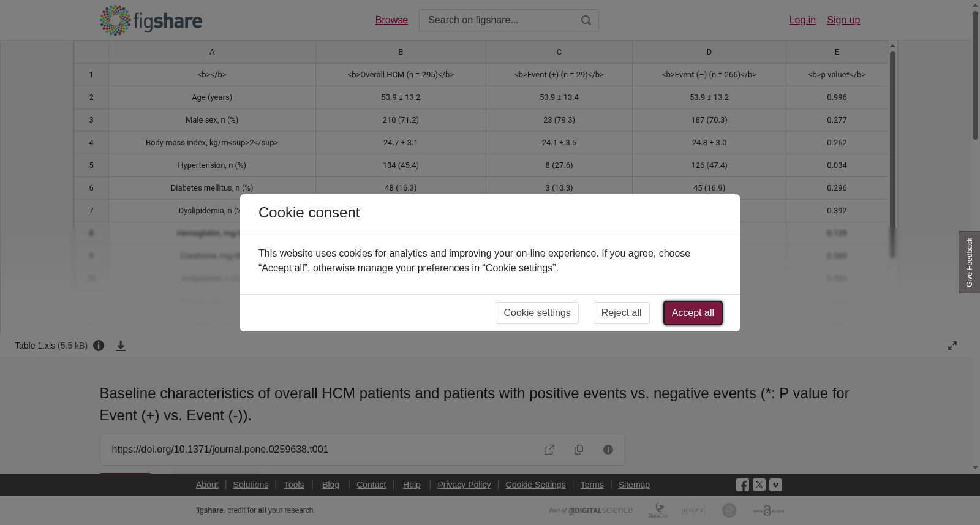
Task: Open Tools footer link
Action: click(x=294, y=485)
